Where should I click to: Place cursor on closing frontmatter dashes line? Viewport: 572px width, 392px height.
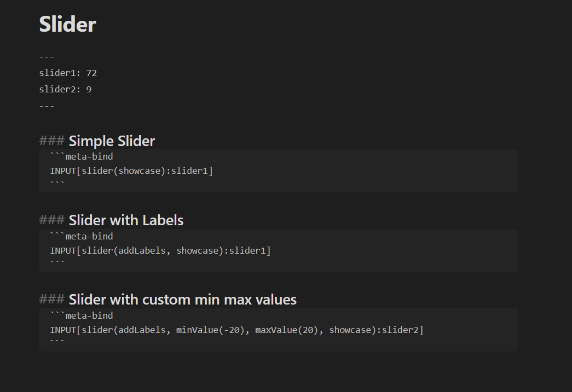[x=47, y=106]
